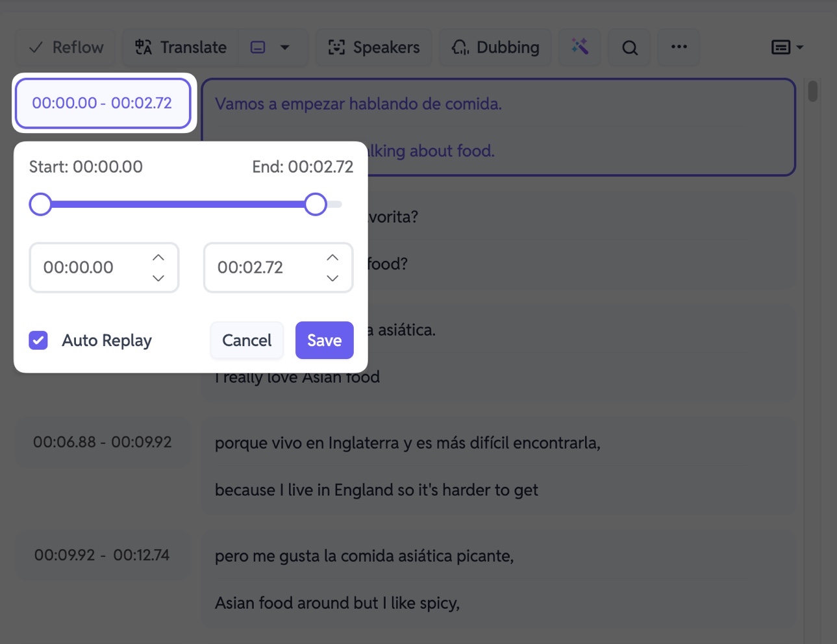Open the Translate tool
The width and height of the screenshot is (837, 644).
181,47
